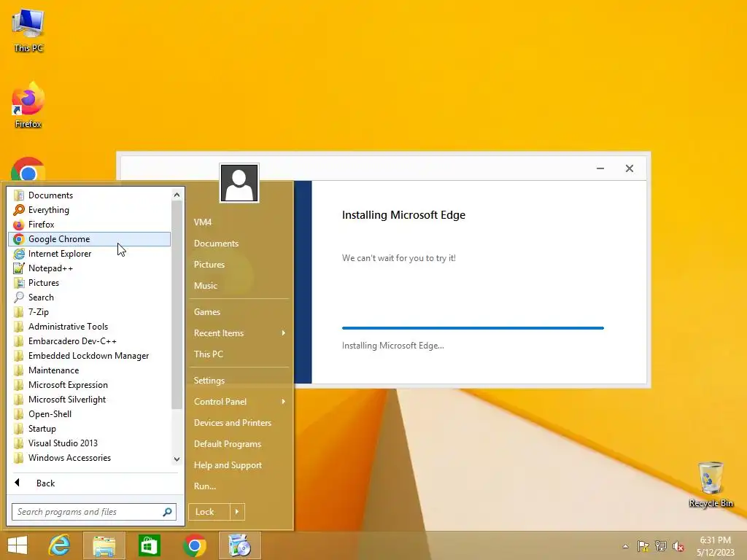This screenshot has width=747, height=560.
Task: Launch Chrome from taskbar
Action: pyautogui.click(x=194, y=545)
